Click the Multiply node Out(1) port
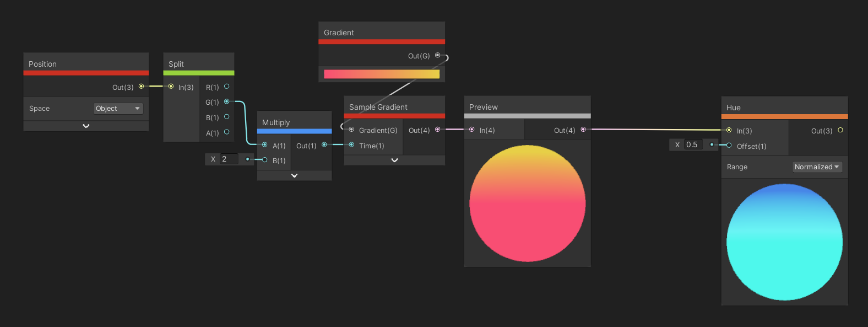Viewport: 868px width, 327px height. [x=324, y=145]
